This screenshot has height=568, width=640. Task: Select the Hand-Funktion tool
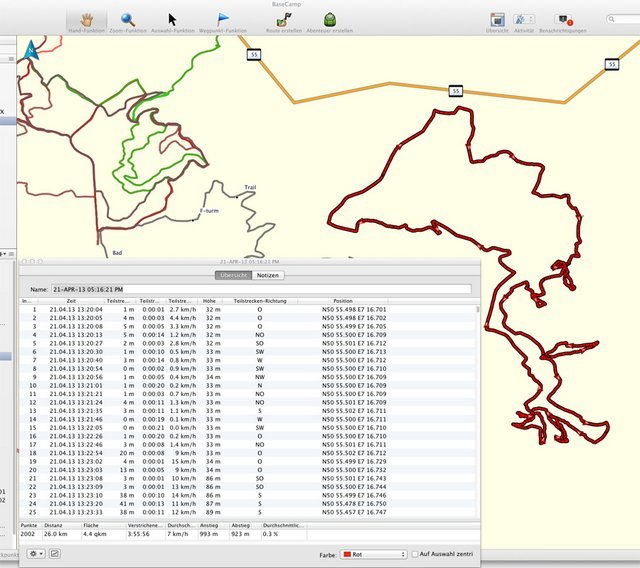click(x=86, y=20)
